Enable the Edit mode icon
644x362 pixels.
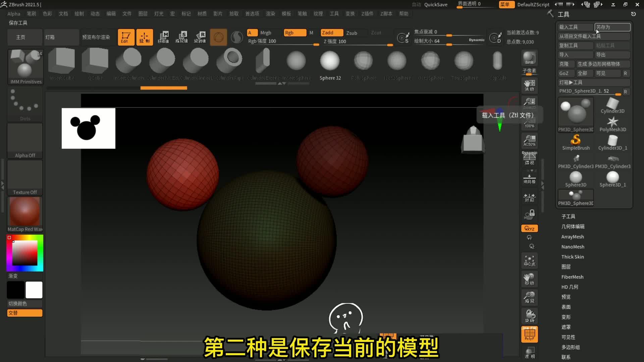[x=126, y=37]
